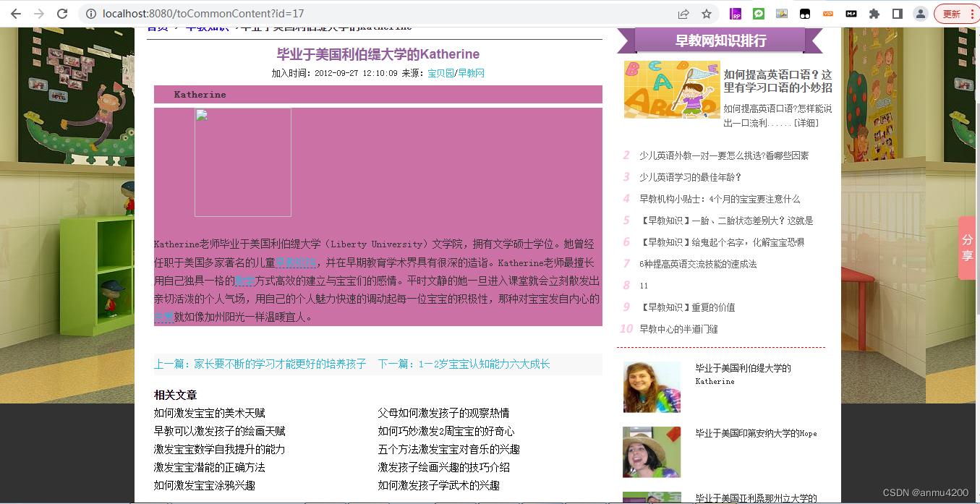This screenshot has height=504, width=980.
Task: Reload the current page
Action: [62, 14]
